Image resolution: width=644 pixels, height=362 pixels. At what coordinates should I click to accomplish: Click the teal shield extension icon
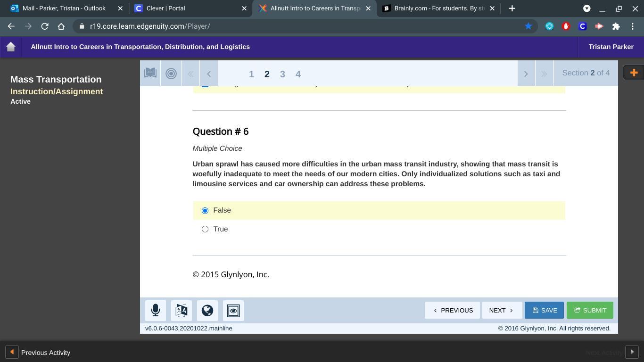pos(550,26)
